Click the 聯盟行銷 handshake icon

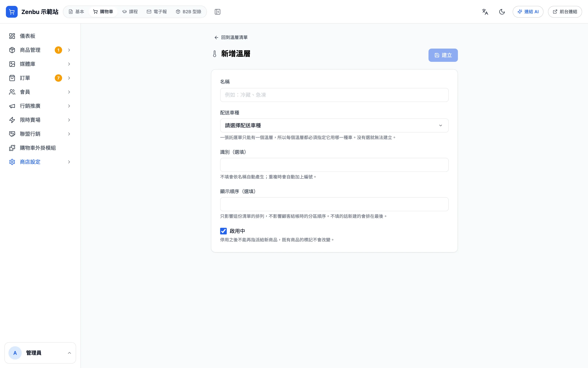[x=12, y=134]
